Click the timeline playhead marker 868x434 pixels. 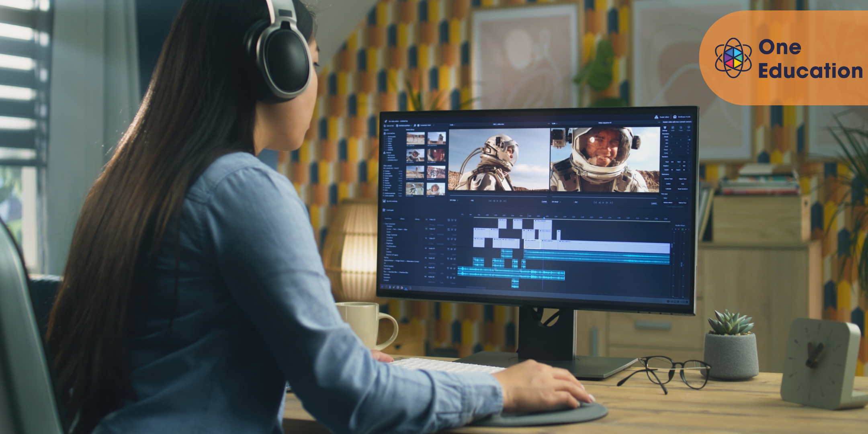click(544, 218)
